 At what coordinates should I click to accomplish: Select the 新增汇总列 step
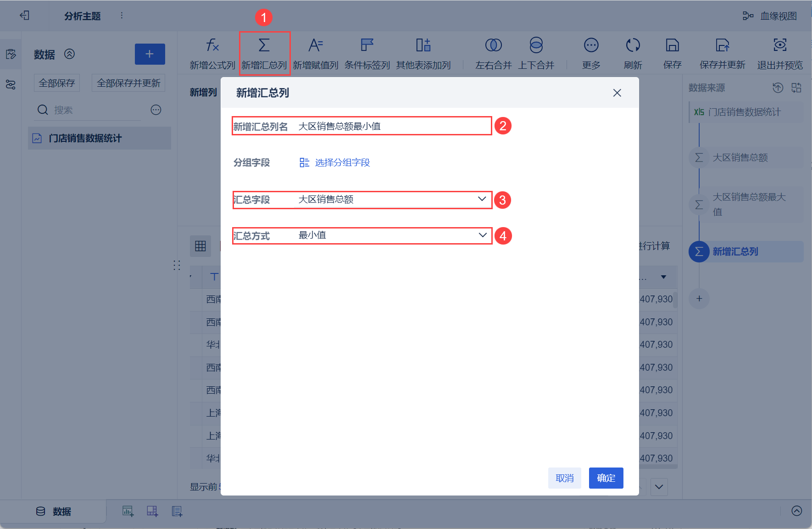click(x=746, y=251)
